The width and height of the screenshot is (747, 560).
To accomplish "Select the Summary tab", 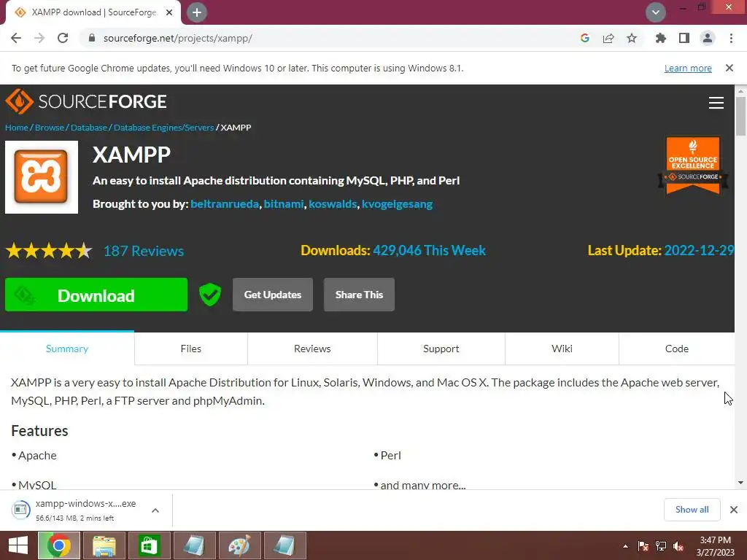I will pos(67,349).
